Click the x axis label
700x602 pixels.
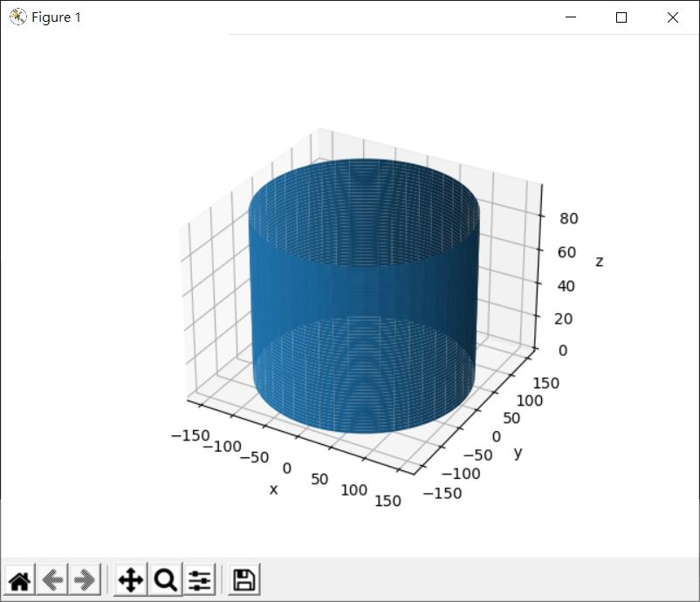point(273,489)
